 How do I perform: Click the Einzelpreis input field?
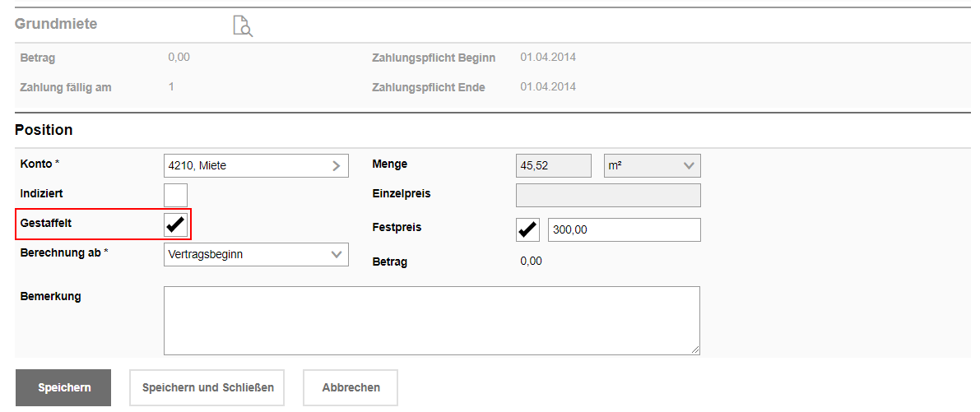608,195
